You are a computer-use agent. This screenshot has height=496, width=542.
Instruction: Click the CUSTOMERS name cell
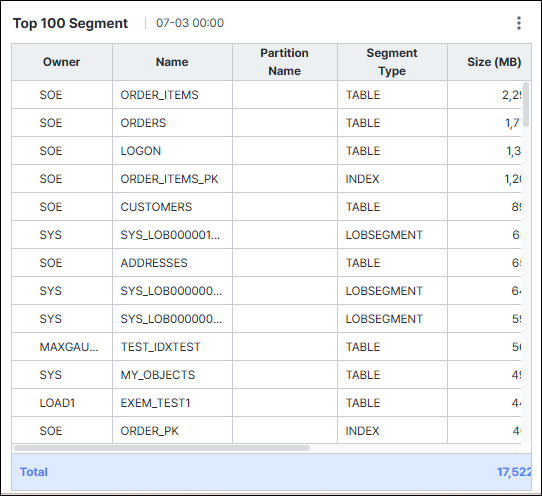pos(172,207)
